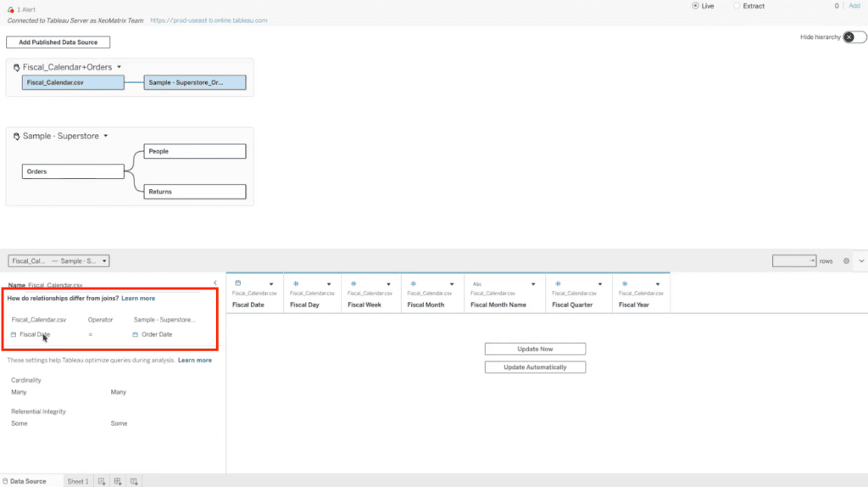Image resolution: width=868 pixels, height=487 pixels.
Task: Click the Fiscal Date relationship field
Action: coord(35,334)
